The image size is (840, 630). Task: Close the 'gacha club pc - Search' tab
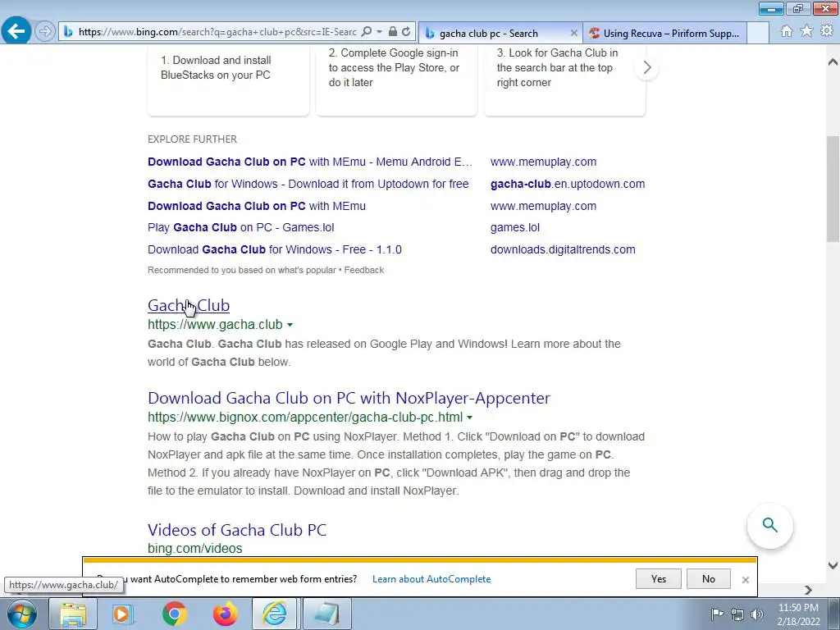tap(573, 33)
